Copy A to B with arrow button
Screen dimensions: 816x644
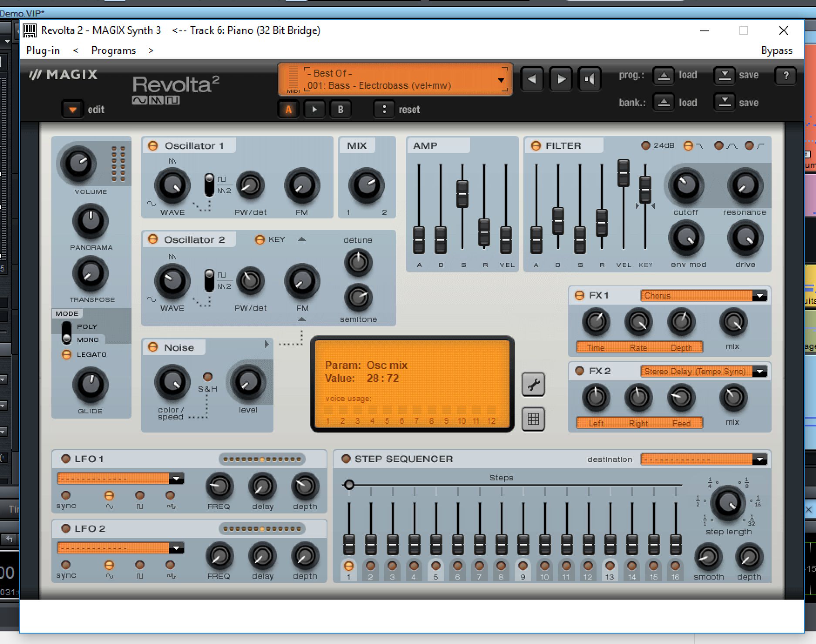point(314,109)
